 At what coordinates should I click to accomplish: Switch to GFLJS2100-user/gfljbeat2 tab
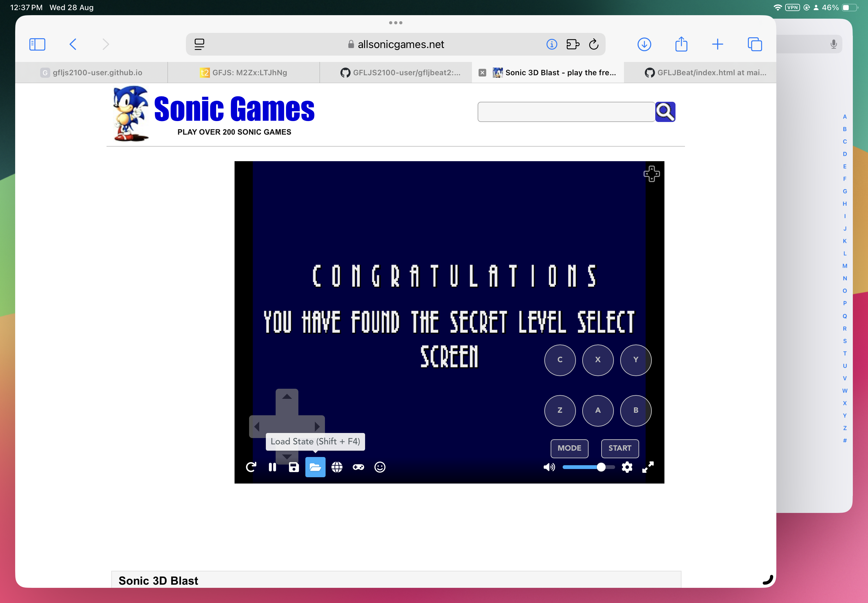pyautogui.click(x=396, y=73)
